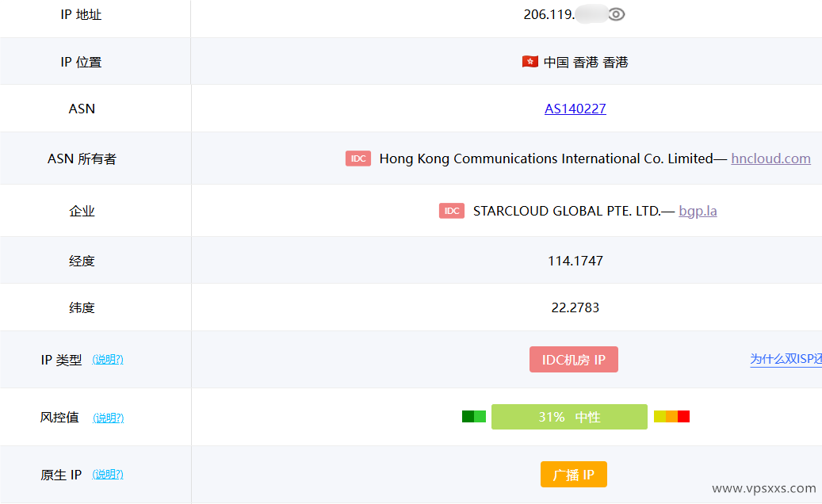
Task: Click the 纬度 latitude value
Action: [x=574, y=307]
